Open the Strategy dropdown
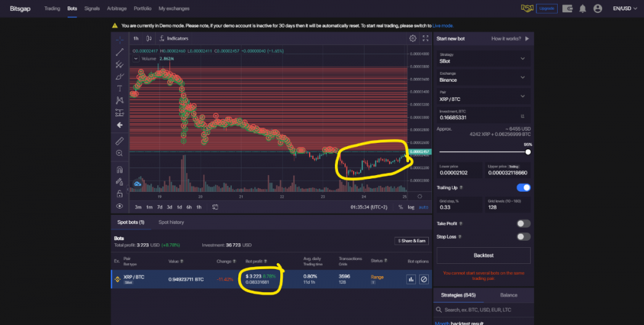Viewport: 644px width, 325px height. click(483, 58)
